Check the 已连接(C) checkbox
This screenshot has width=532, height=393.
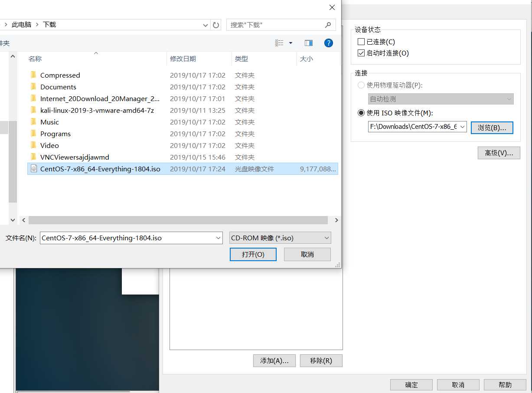(x=361, y=42)
